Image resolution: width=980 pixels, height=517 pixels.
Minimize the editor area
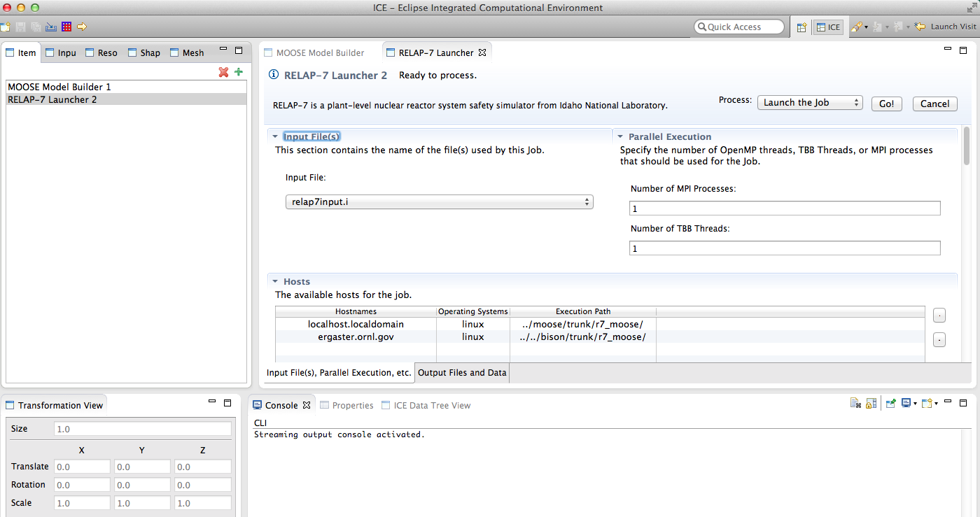948,50
